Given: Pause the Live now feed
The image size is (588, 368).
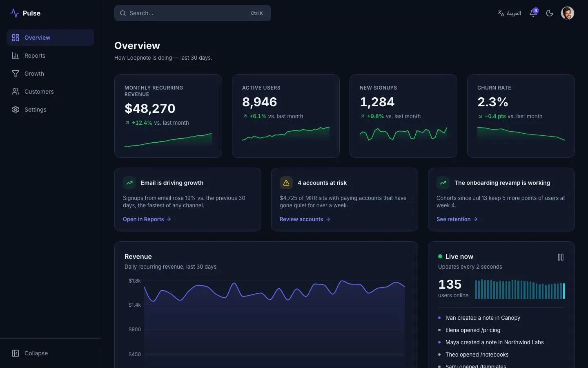Looking at the screenshot, I should [x=561, y=257].
